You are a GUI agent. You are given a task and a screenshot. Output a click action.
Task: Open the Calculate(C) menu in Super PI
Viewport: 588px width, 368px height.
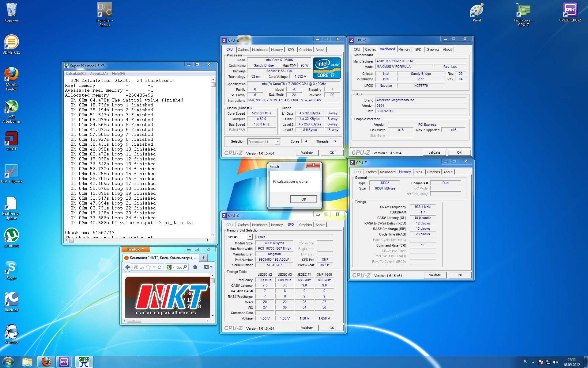click(x=76, y=74)
